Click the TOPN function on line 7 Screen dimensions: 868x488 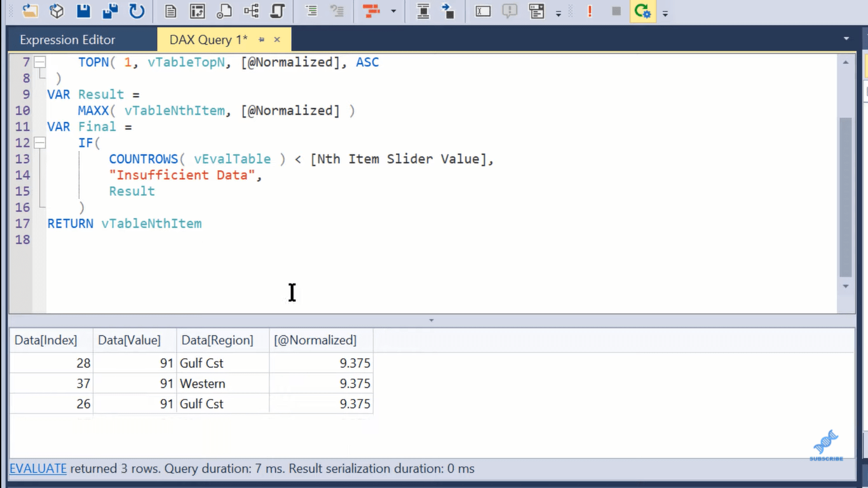(x=93, y=62)
